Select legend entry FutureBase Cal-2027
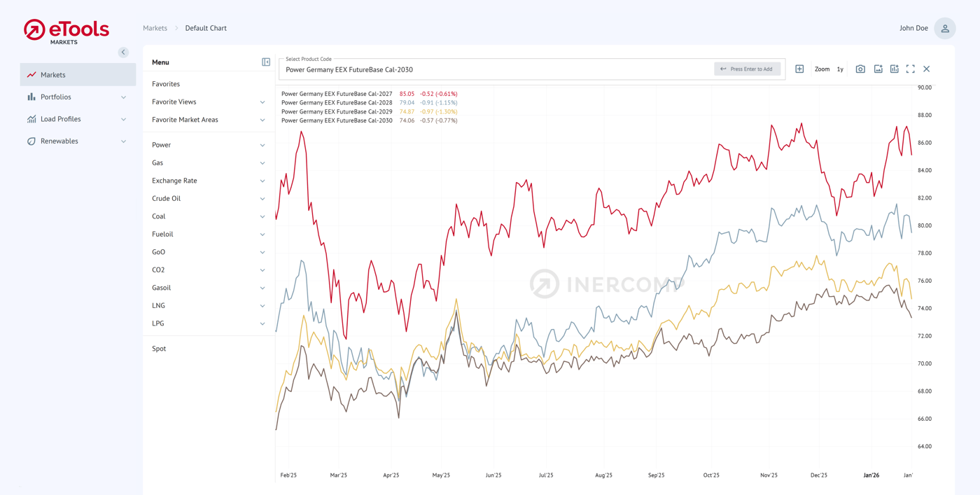This screenshot has width=980, height=495. pyautogui.click(x=337, y=94)
